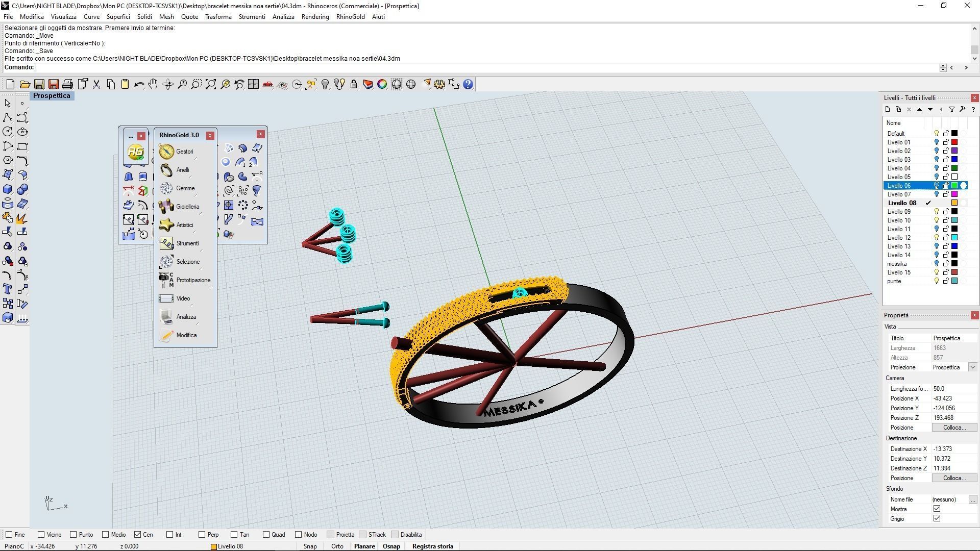The image size is (980, 551).
Task: Toggle the Fine osnap checkbox
Action: [x=9, y=535]
